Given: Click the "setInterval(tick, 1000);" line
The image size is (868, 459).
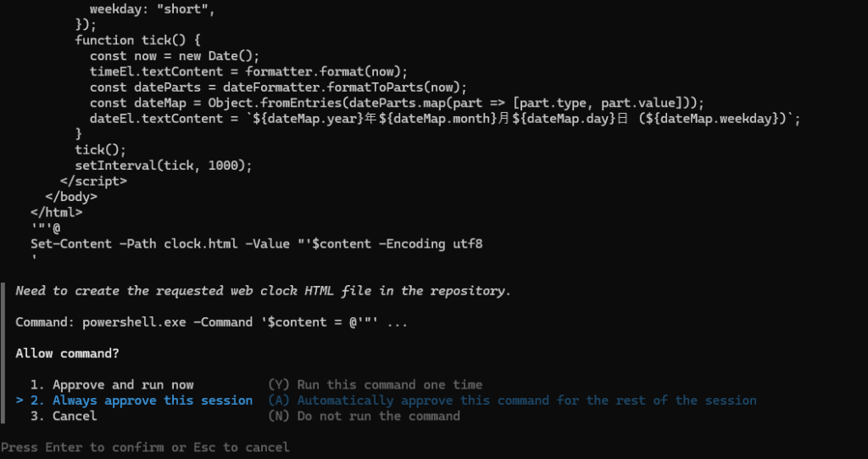Looking at the screenshot, I should click(x=164, y=165).
